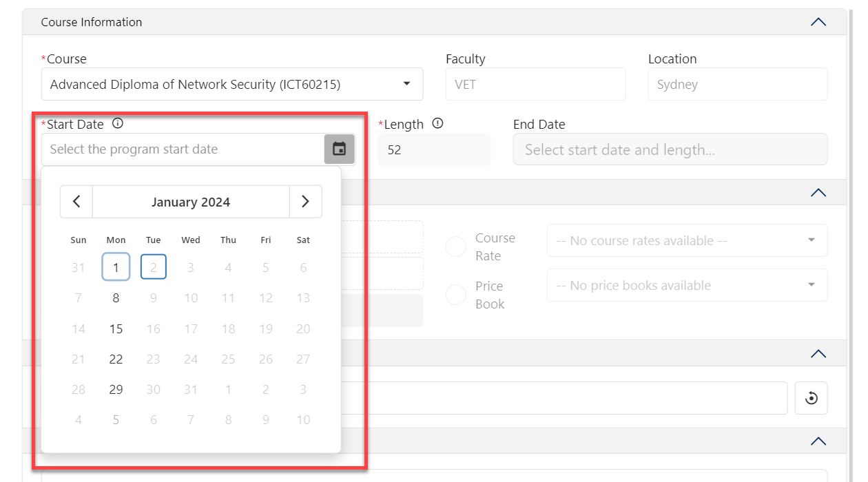Click the calendar icon beside Start Date
The height and width of the screenshot is (482, 868).
click(339, 149)
